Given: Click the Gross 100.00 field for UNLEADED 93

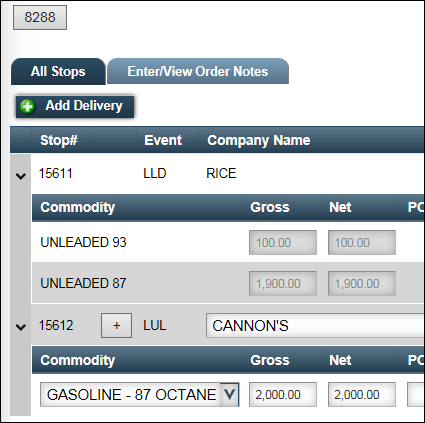Looking at the screenshot, I should coord(283,242).
